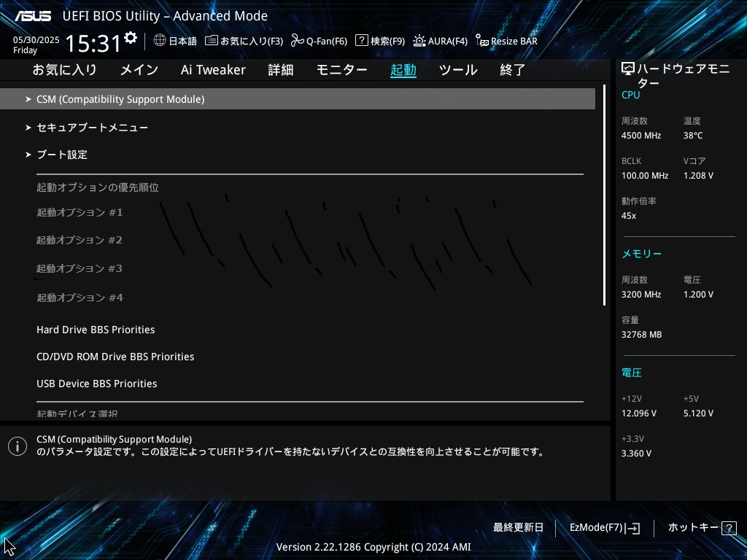Click the +3.3V value 3.360 V
The image size is (747, 560).
tap(636, 454)
